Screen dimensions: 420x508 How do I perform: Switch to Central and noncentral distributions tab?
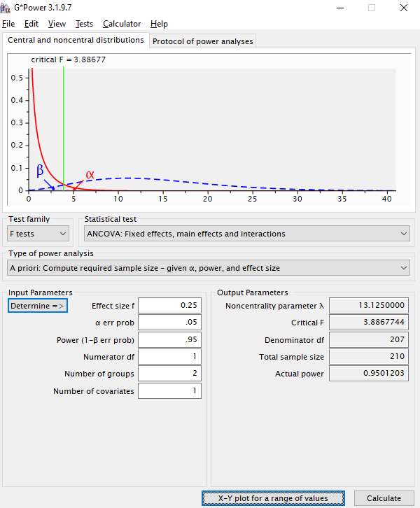tap(76, 40)
